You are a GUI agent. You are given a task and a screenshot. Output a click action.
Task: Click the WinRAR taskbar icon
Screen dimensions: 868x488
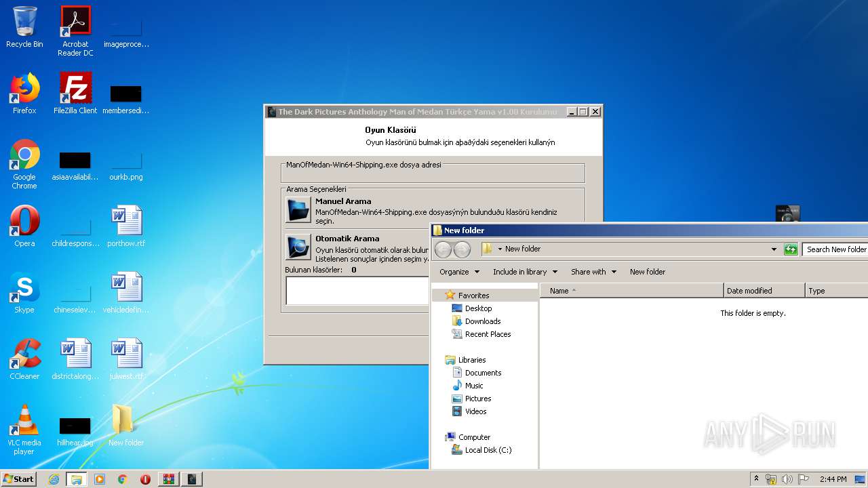point(168,479)
